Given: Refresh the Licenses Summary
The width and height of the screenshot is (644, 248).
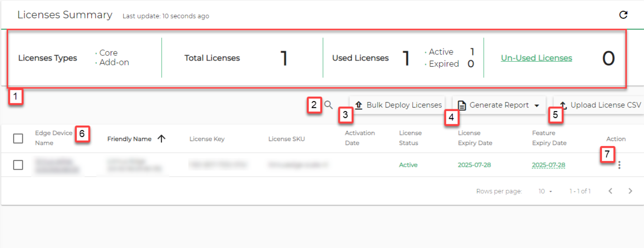Looking at the screenshot, I should [x=623, y=15].
